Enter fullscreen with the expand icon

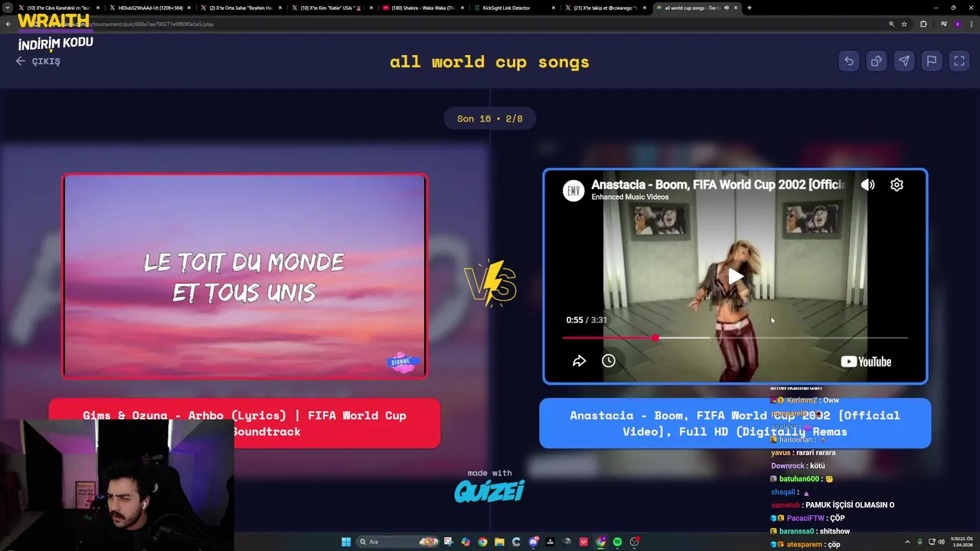tap(959, 61)
